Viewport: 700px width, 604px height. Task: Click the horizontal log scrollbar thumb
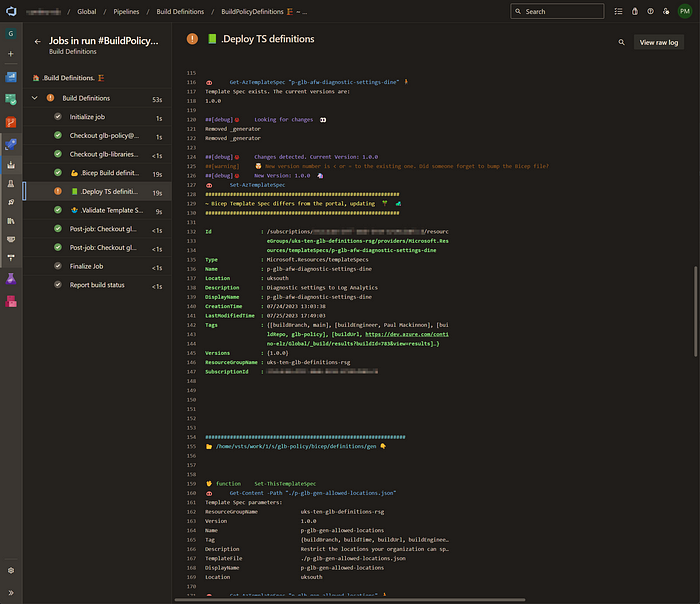350,600
